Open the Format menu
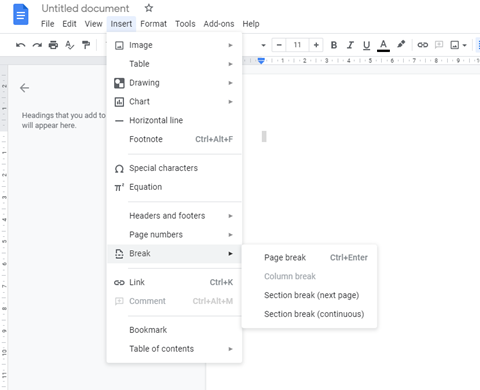Viewport: 480px width, 390px height. pyautogui.click(x=153, y=24)
